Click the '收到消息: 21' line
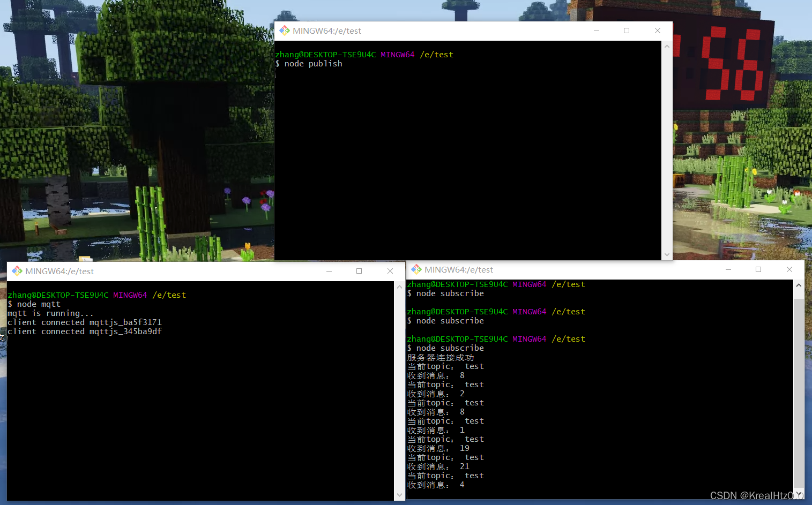812x505 pixels. [438, 466]
